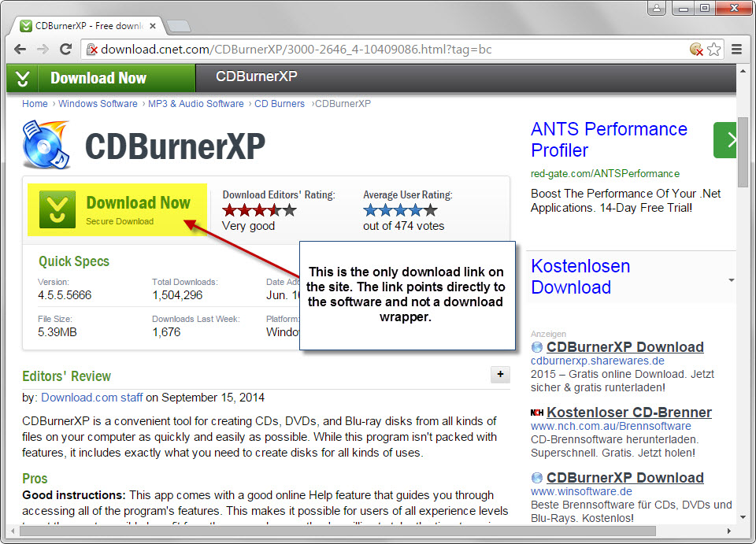Open cdburnerxp.sharewares.de link
This screenshot has height=544, width=756.
(598, 361)
